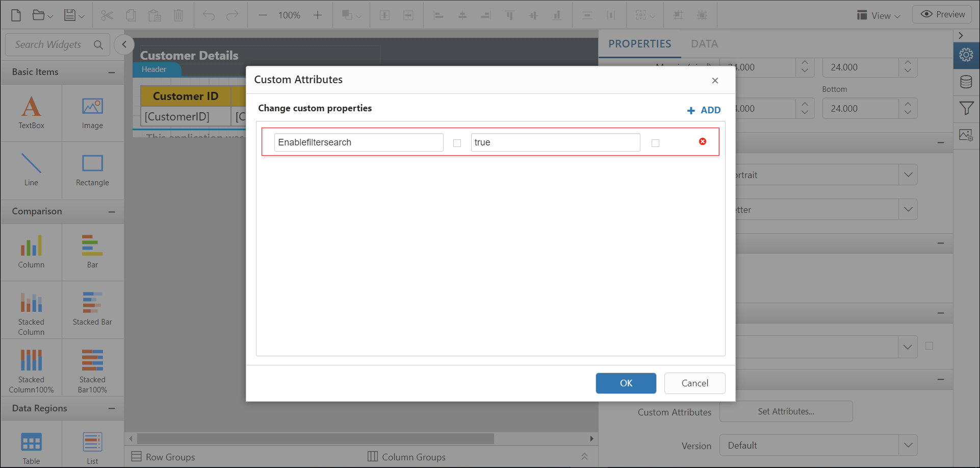Tick the unchecked checkbox beside the lower properties dropdown
Image resolution: width=980 pixels, height=468 pixels.
tap(929, 347)
